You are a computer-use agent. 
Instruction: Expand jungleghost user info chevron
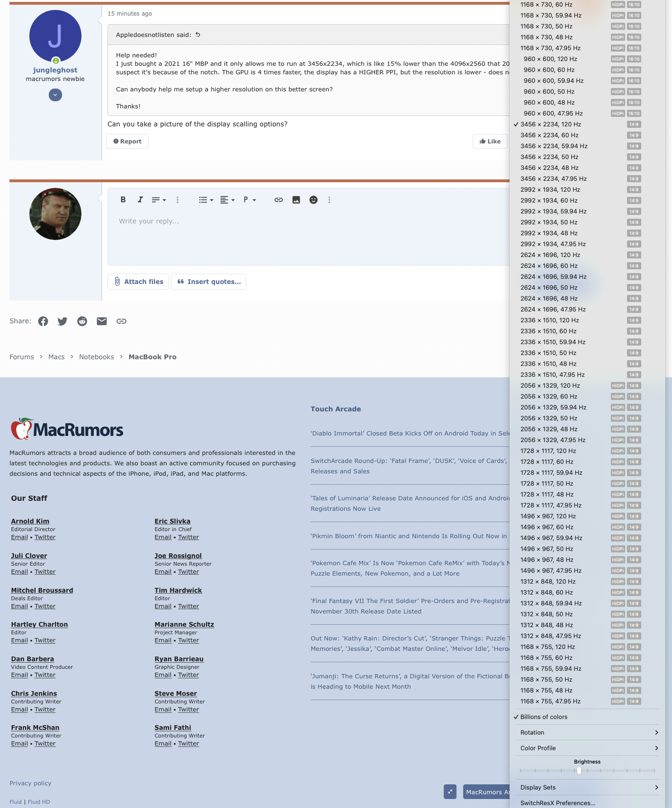tap(55, 95)
